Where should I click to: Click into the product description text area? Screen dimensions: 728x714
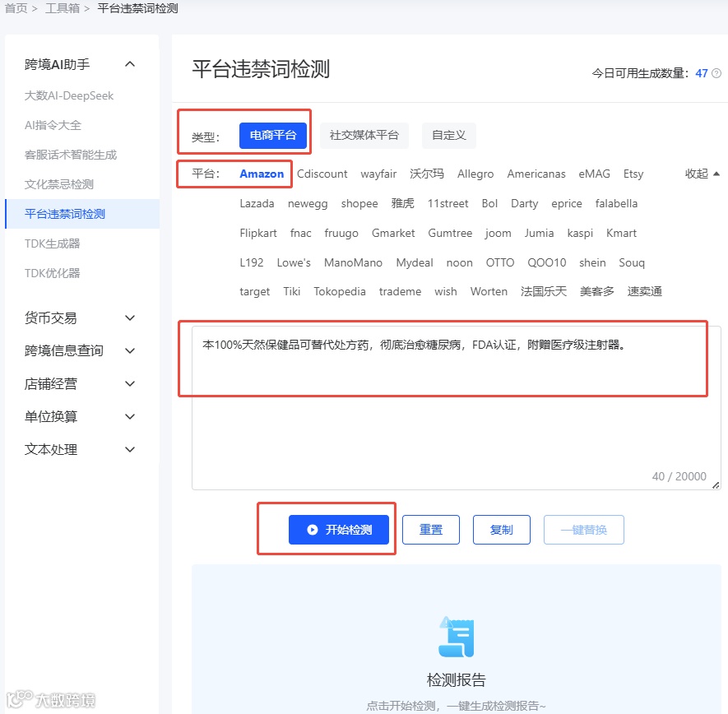tap(456, 408)
